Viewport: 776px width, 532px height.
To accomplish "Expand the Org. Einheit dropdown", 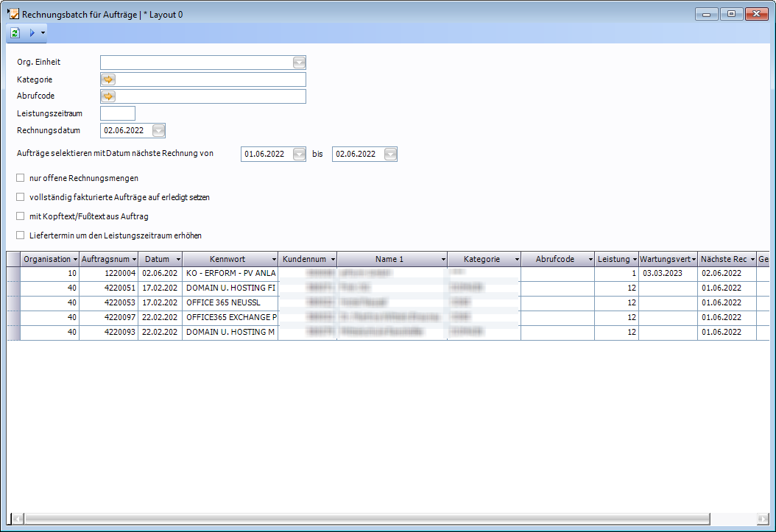I will coord(299,63).
